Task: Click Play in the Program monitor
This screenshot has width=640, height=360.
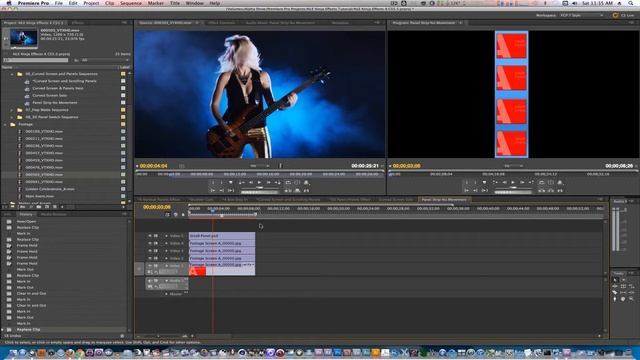Action: 513,182
